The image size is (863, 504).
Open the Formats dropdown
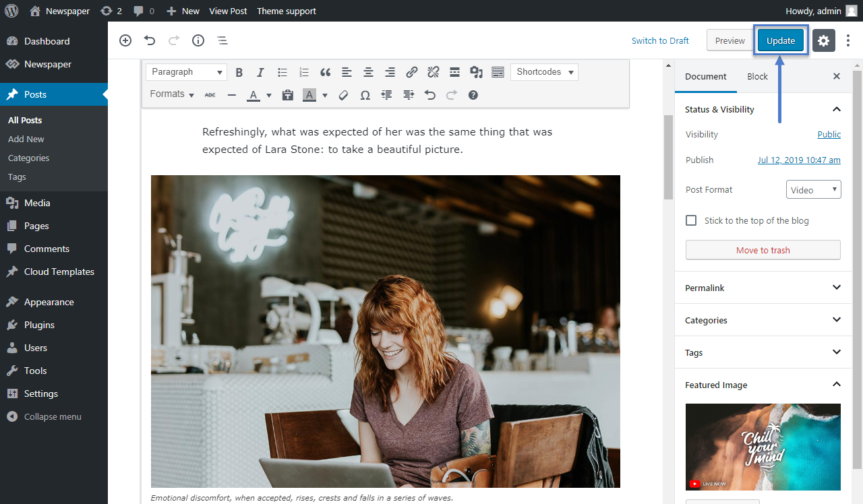pos(172,94)
